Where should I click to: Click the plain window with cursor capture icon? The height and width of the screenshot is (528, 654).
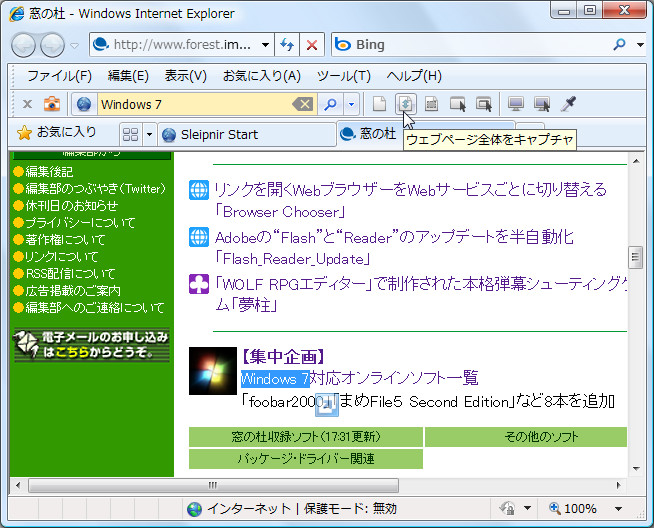click(x=458, y=104)
